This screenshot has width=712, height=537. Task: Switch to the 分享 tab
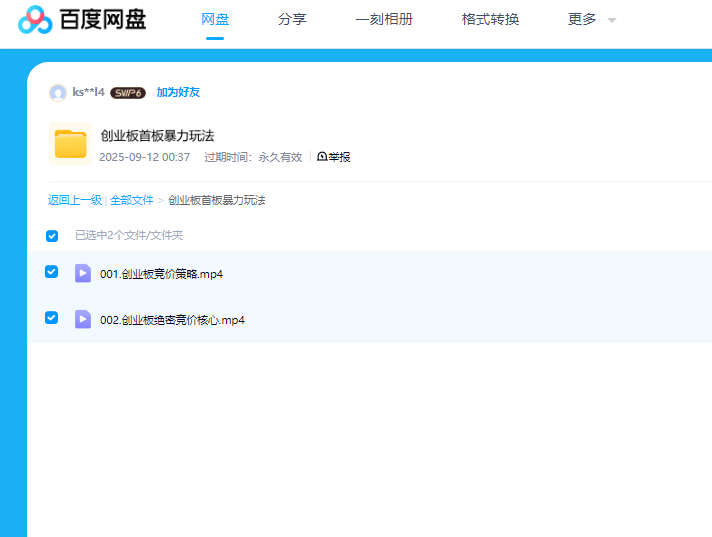(x=292, y=20)
